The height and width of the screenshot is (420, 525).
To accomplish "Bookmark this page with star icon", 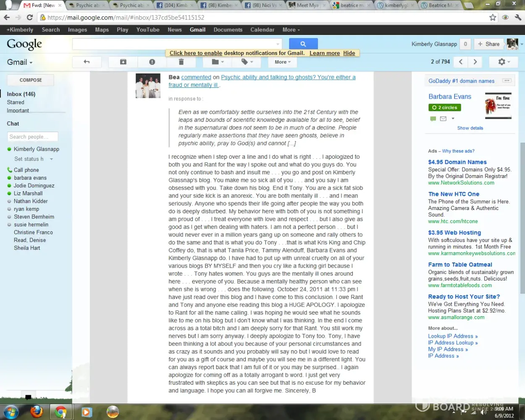I will pyautogui.click(x=493, y=18).
